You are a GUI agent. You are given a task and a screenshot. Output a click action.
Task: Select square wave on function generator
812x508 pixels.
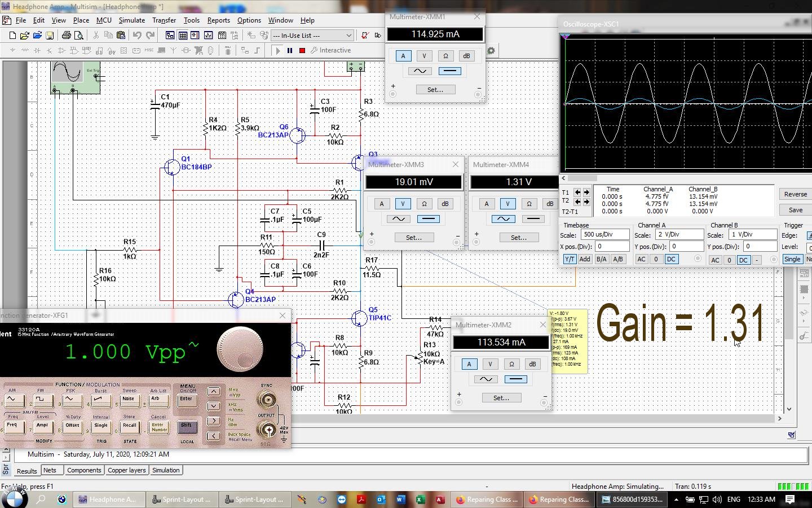pos(42,400)
